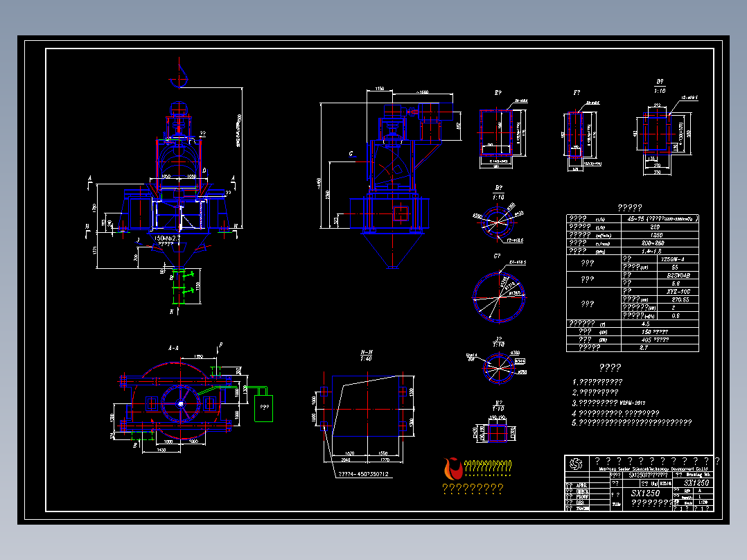This screenshot has height=560, width=747.
Task: Click the 'TRACE' row in title block
Action: (588, 509)
